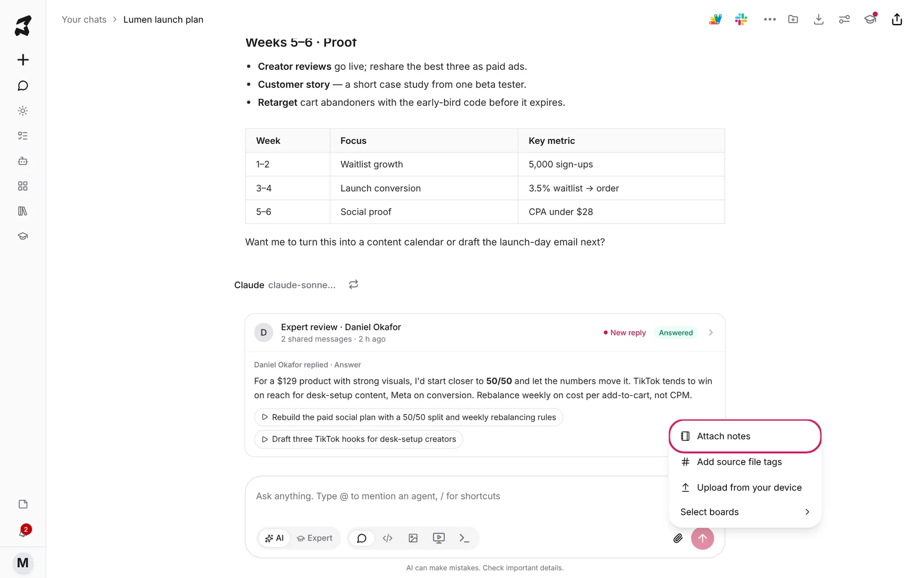Download the chat using download icon

(819, 20)
